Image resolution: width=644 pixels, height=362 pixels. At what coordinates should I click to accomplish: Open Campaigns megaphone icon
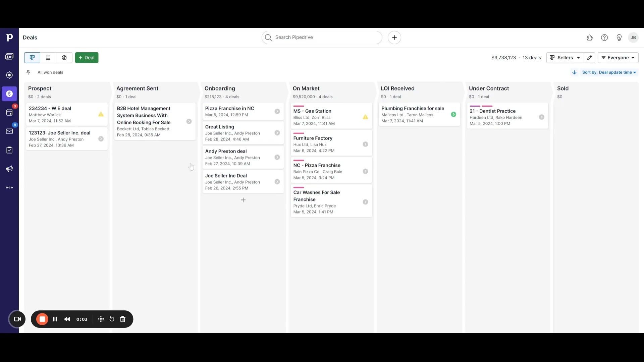(x=9, y=169)
